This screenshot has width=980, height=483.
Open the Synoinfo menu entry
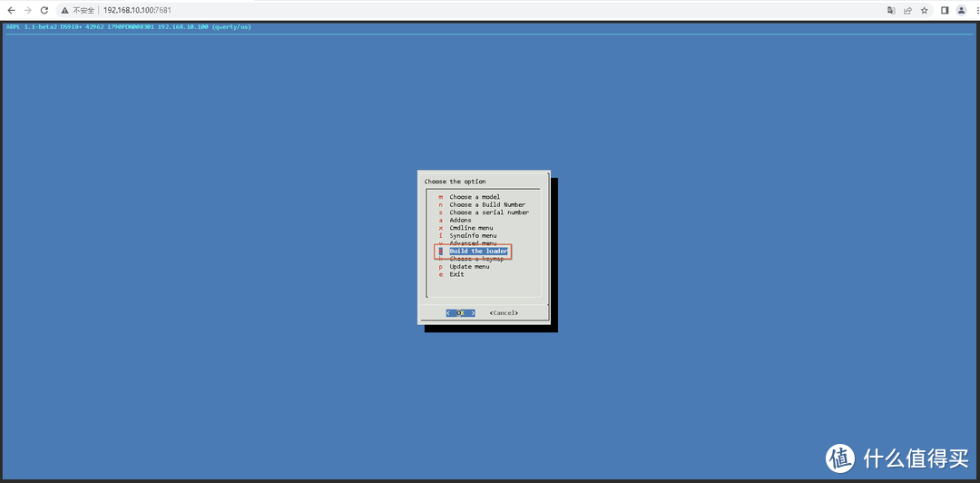[x=473, y=236]
